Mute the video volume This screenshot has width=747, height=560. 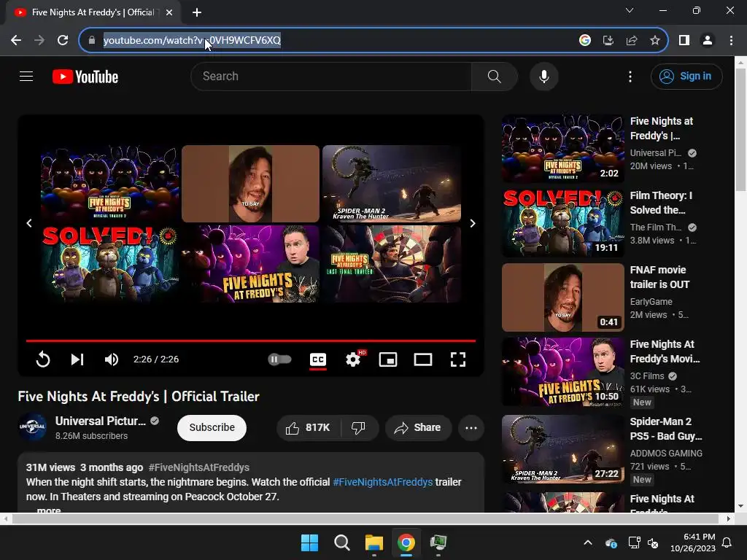(x=112, y=359)
